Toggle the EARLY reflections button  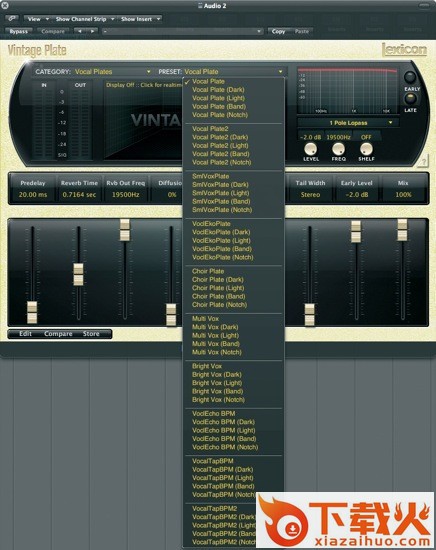[x=410, y=77]
